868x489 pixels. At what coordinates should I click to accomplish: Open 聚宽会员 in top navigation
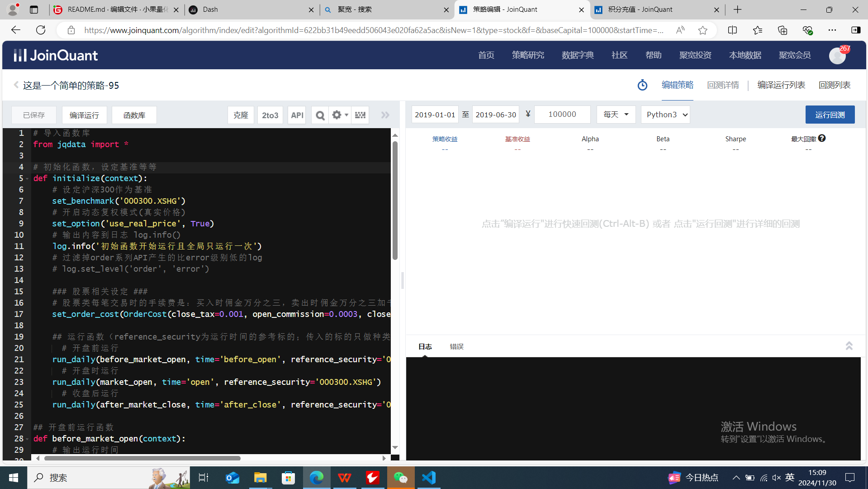pyautogui.click(x=794, y=55)
